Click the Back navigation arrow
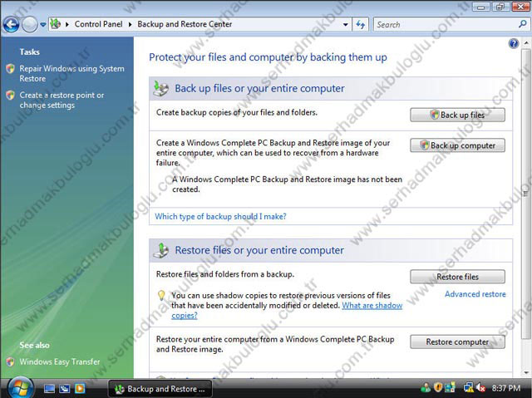This screenshot has width=532, height=398. coord(11,24)
